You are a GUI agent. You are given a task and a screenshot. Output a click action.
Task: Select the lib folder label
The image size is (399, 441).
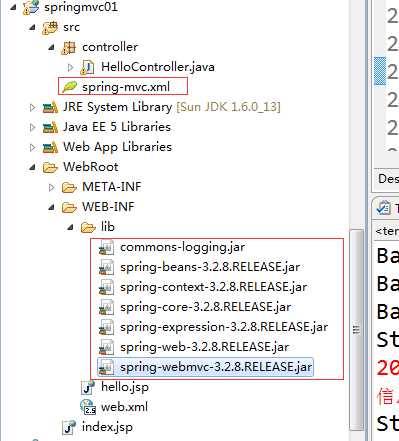point(108,227)
